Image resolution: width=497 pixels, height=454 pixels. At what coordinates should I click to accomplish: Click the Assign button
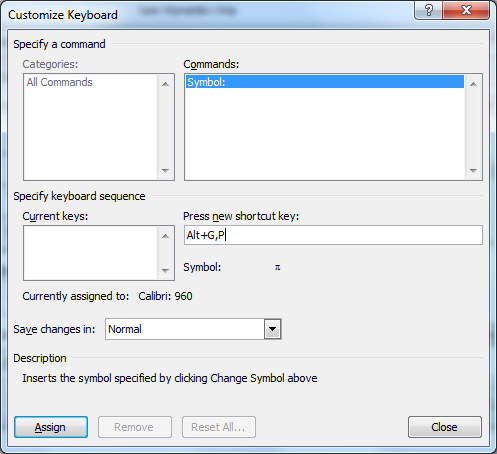51,427
